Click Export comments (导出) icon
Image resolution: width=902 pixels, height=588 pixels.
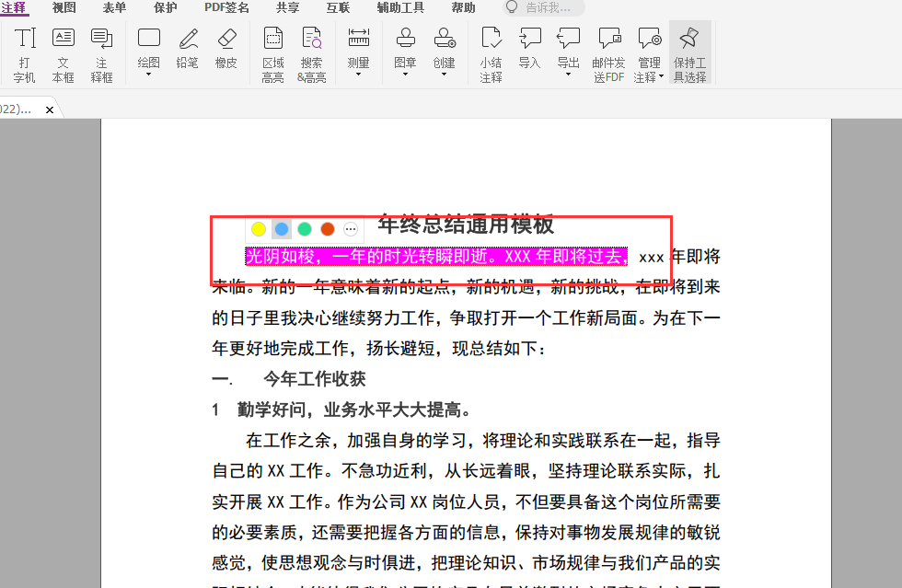(569, 38)
